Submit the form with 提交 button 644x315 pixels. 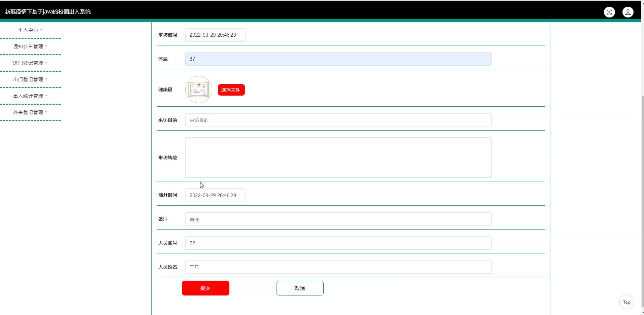coord(205,288)
